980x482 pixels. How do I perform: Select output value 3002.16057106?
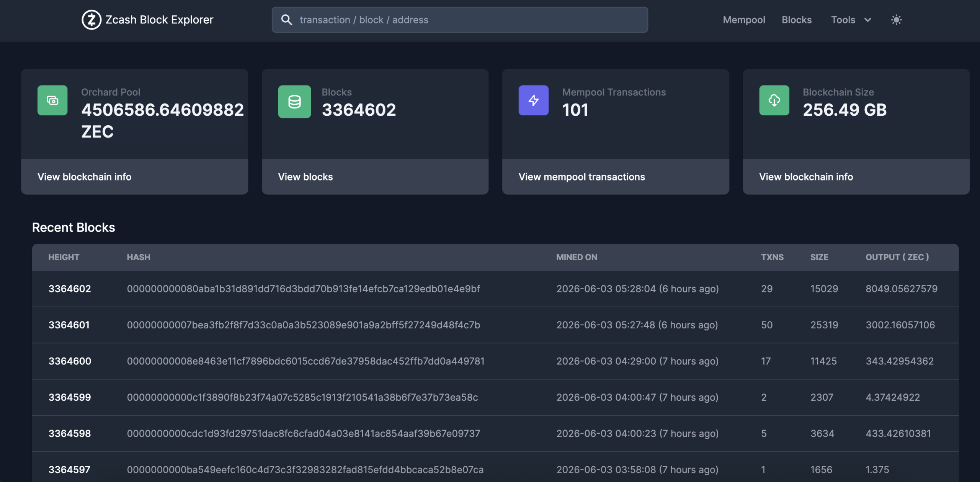(x=900, y=325)
